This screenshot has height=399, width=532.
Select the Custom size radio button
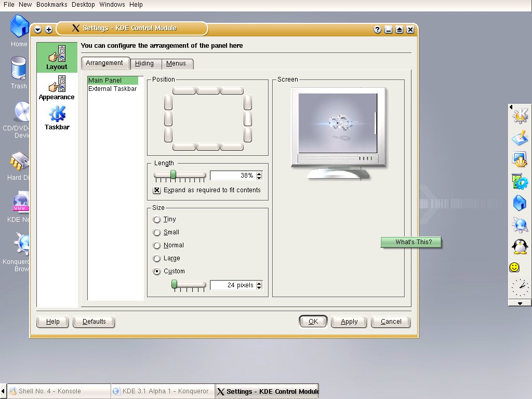click(156, 271)
